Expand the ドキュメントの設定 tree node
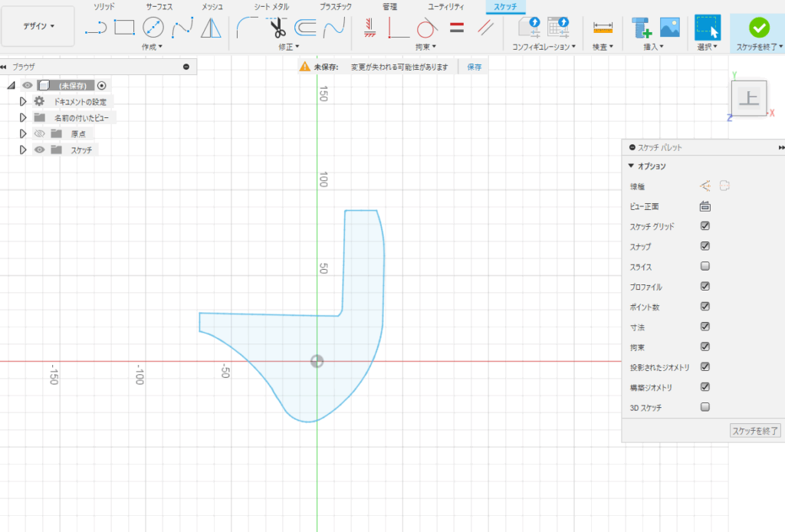The width and height of the screenshot is (785, 532). [x=23, y=101]
